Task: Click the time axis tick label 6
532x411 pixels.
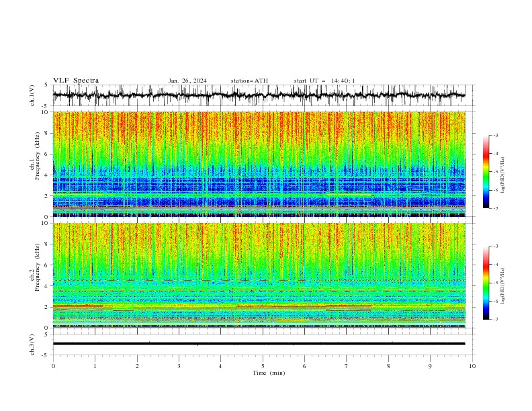Action: [304, 366]
